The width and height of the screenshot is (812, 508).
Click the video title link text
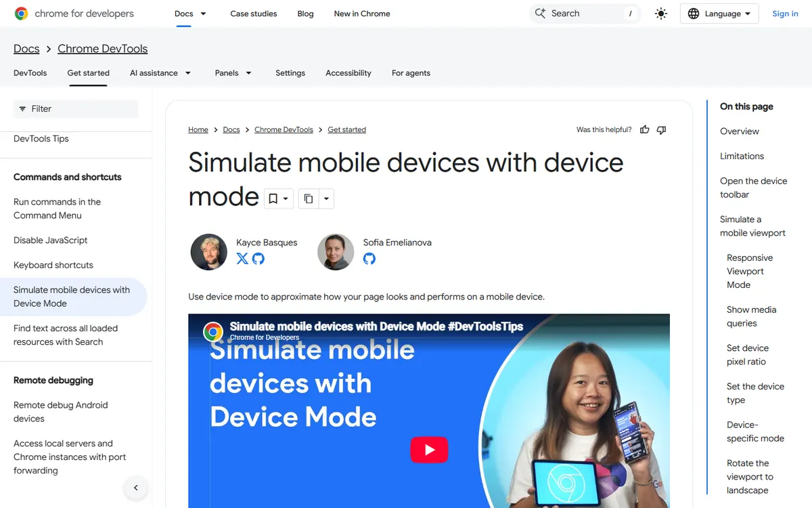point(376,326)
